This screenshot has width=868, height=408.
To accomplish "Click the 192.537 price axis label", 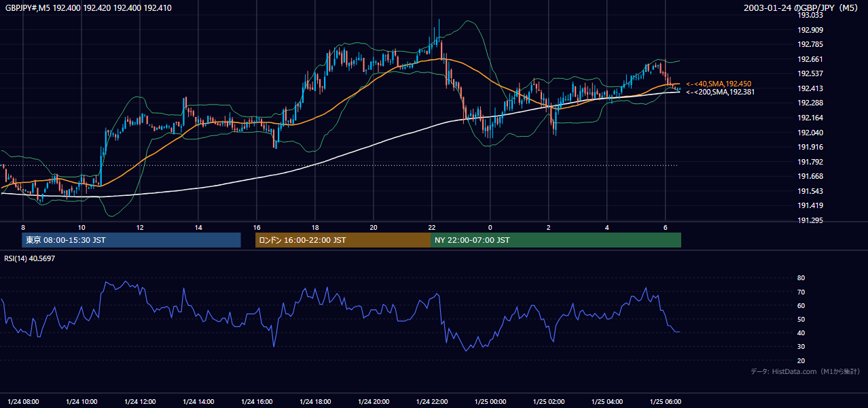I will click(810, 73).
